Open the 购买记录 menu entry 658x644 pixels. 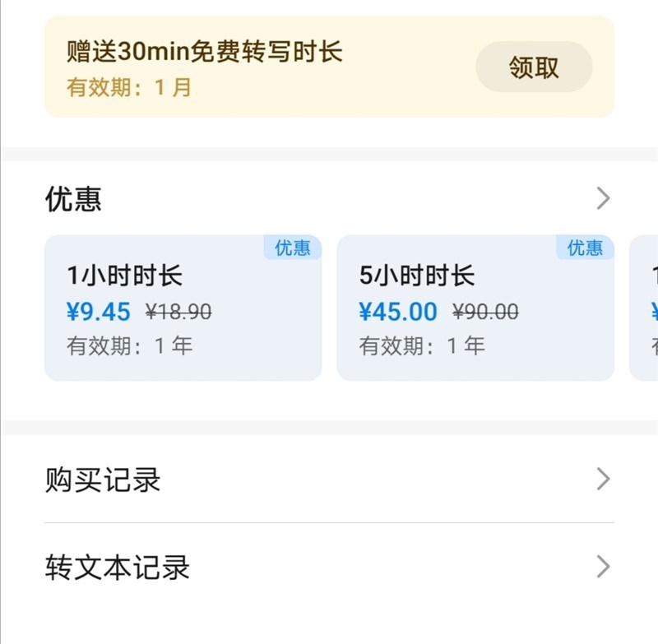coord(103,480)
